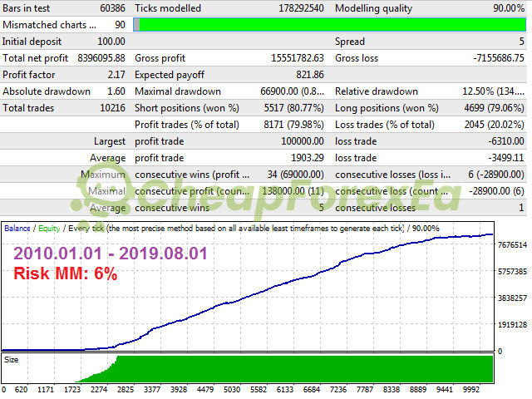Select the 'Bars in test' label

[26, 8]
